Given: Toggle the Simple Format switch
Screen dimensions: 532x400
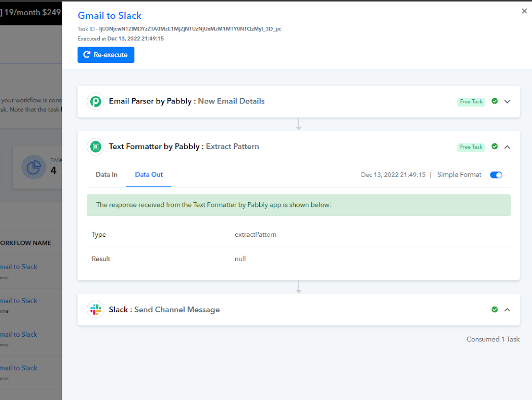Looking at the screenshot, I should click(x=496, y=175).
